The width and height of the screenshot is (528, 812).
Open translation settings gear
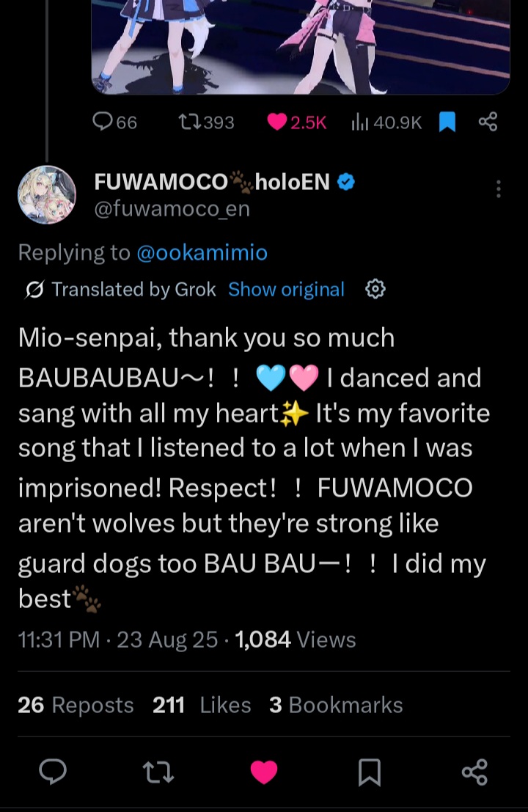pos(375,289)
